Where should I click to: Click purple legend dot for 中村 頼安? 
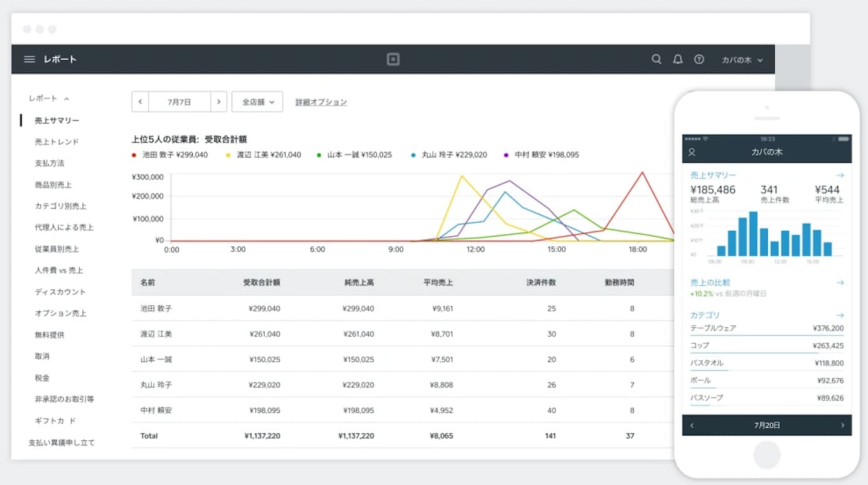[507, 155]
